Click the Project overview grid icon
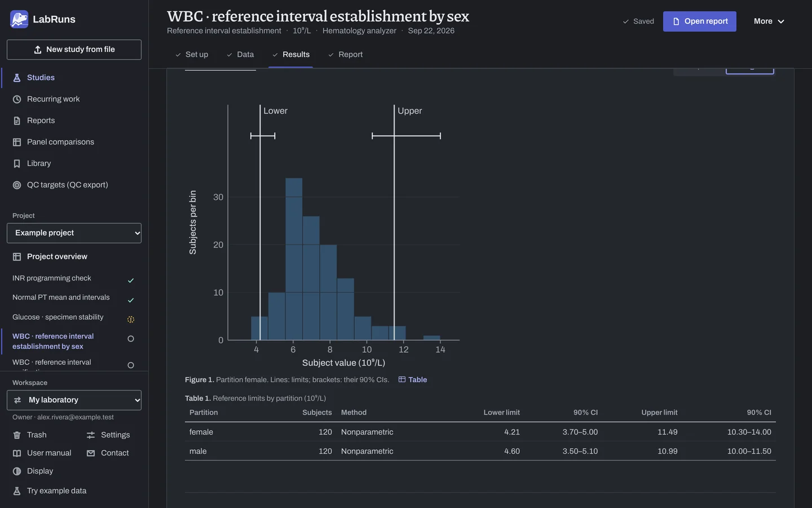The image size is (812, 508). 17,257
